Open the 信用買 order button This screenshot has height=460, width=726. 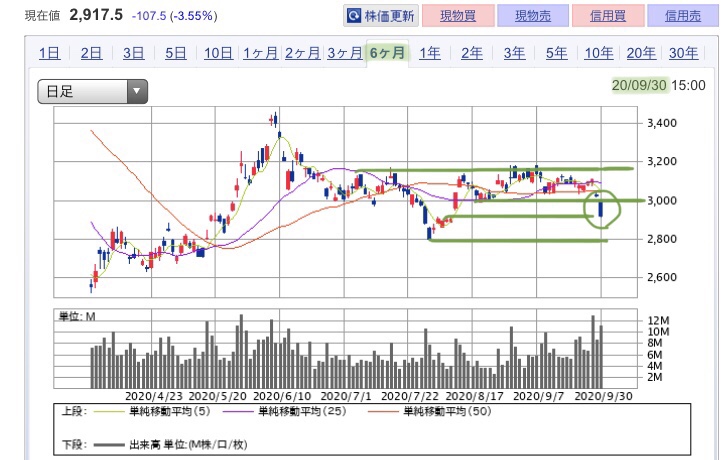[608, 16]
